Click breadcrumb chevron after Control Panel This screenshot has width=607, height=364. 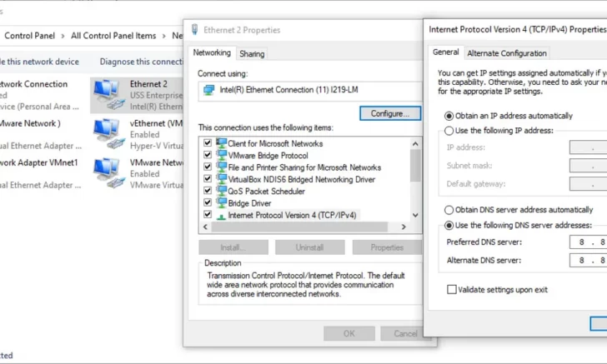tap(63, 36)
